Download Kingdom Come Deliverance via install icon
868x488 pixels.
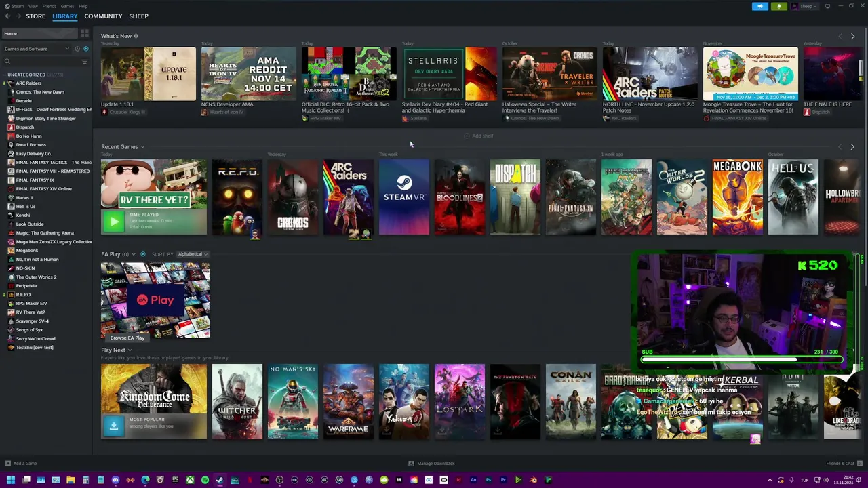[113, 426]
